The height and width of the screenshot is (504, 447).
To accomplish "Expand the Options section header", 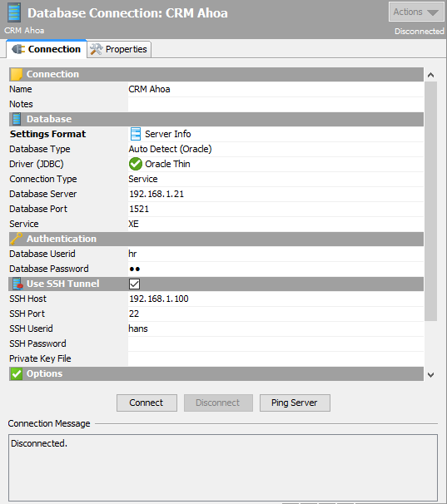I will pyautogui.click(x=216, y=373).
